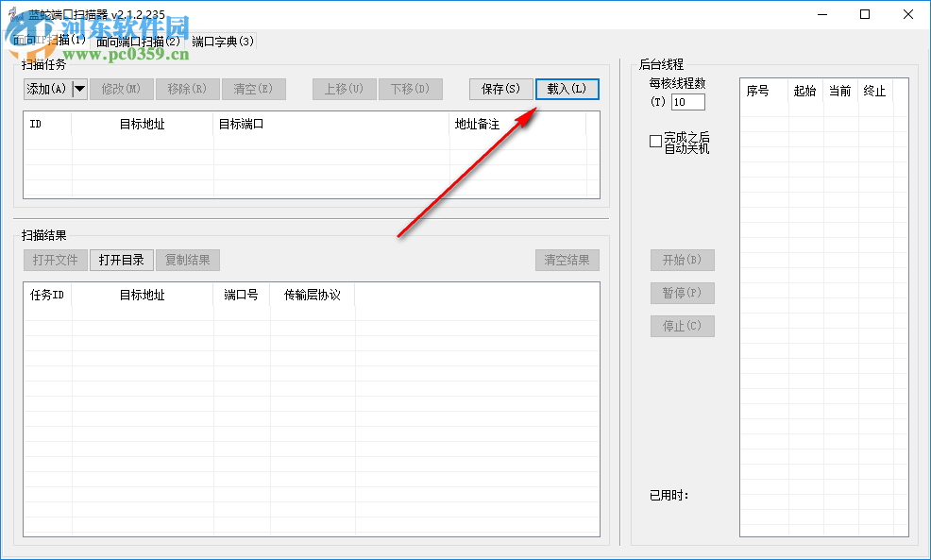Screen dimensions: 931x560
Task: Pause scan with 暂停(P) button
Action: [683, 293]
